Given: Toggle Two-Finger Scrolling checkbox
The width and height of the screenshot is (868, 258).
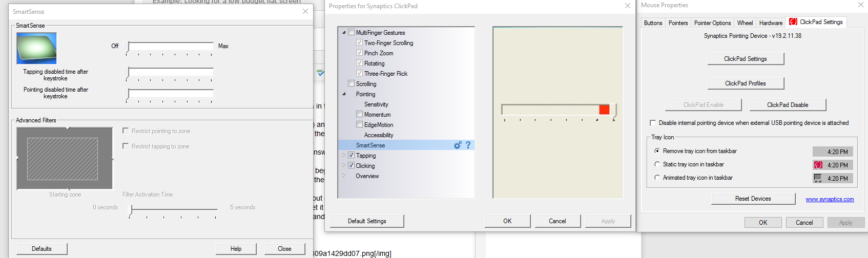Looking at the screenshot, I should (359, 42).
